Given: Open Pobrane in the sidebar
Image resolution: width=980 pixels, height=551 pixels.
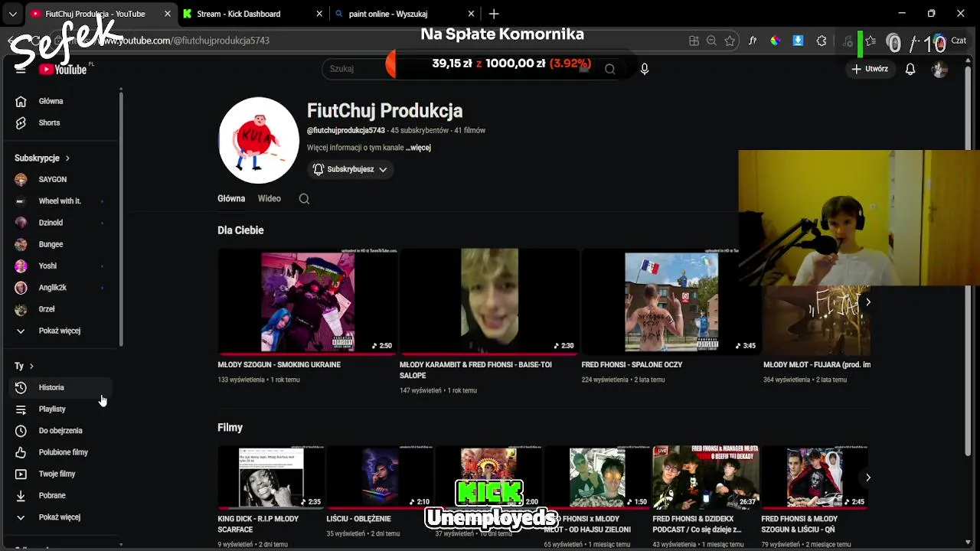Looking at the screenshot, I should click(61, 495).
